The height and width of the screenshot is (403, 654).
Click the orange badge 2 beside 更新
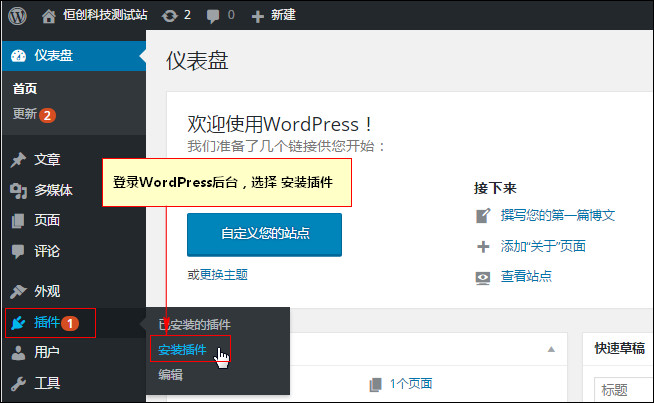48,115
